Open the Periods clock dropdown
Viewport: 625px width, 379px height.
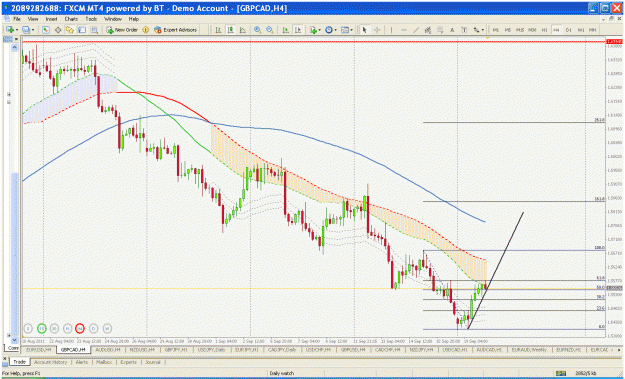[x=330, y=30]
